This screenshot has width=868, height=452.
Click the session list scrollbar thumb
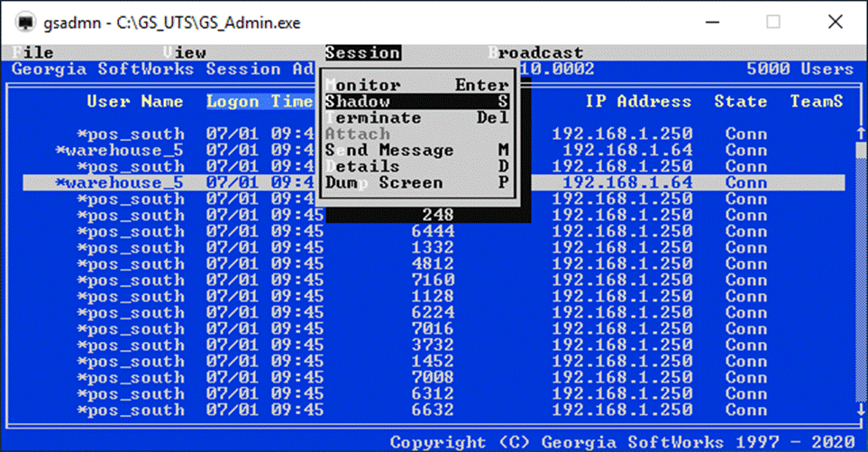861,150
